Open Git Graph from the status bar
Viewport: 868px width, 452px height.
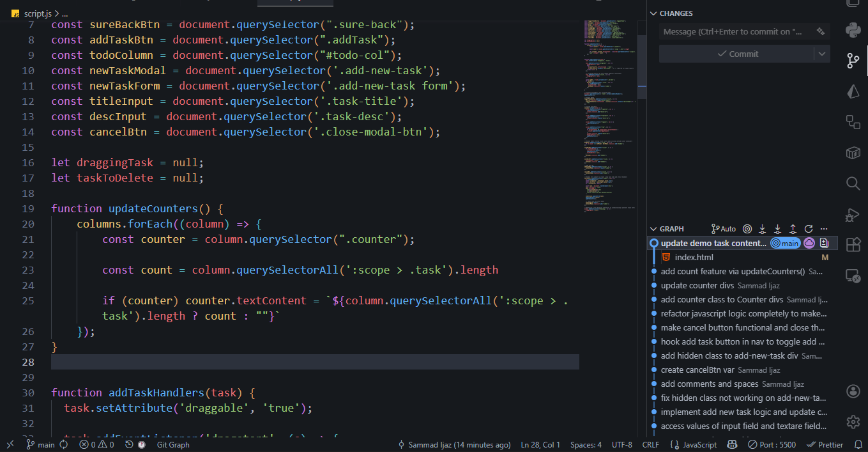[172, 445]
